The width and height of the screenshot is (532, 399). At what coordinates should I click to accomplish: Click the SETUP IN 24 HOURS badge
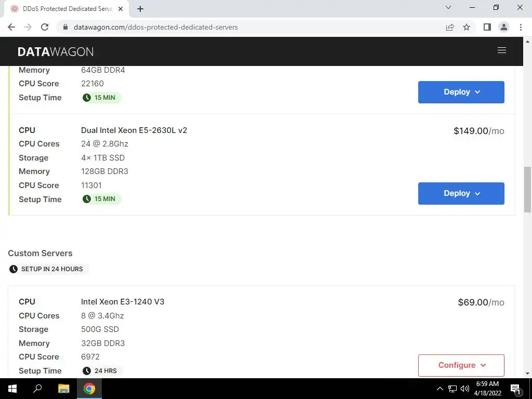48,269
